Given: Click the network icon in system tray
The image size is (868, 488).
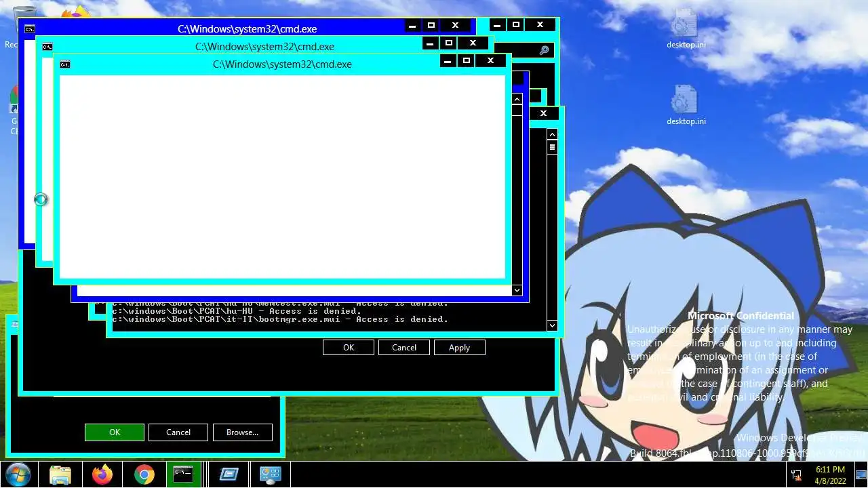Looking at the screenshot, I should tap(796, 475).
